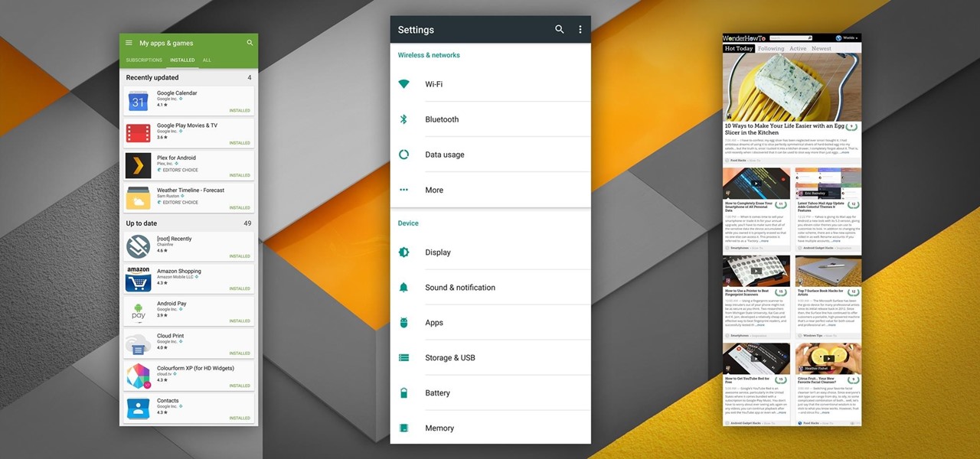Tap the Contacts app icon
The height and width of the screenshot is (459, 980).
tap(139, 408)
